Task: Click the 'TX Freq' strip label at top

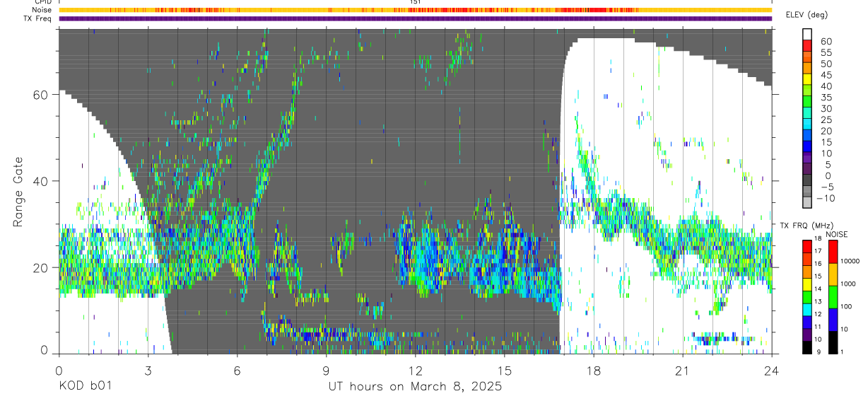Action: tap(37, 18)
